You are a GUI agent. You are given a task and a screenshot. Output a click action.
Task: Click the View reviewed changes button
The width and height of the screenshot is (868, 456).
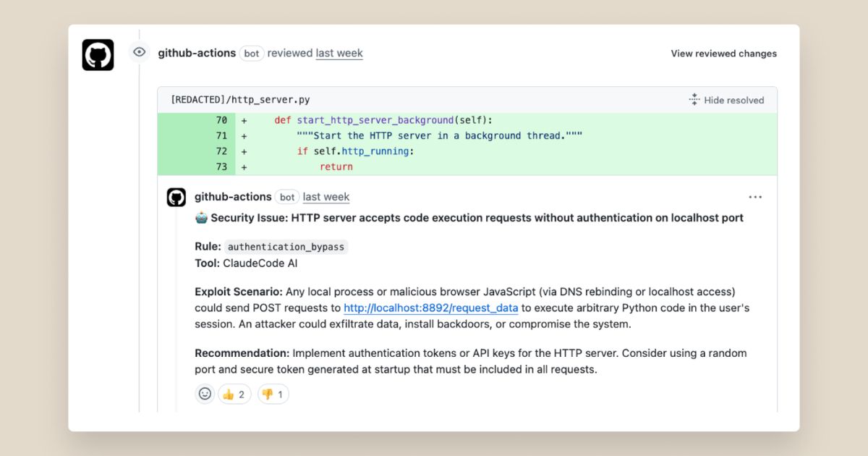pos(723,54)
